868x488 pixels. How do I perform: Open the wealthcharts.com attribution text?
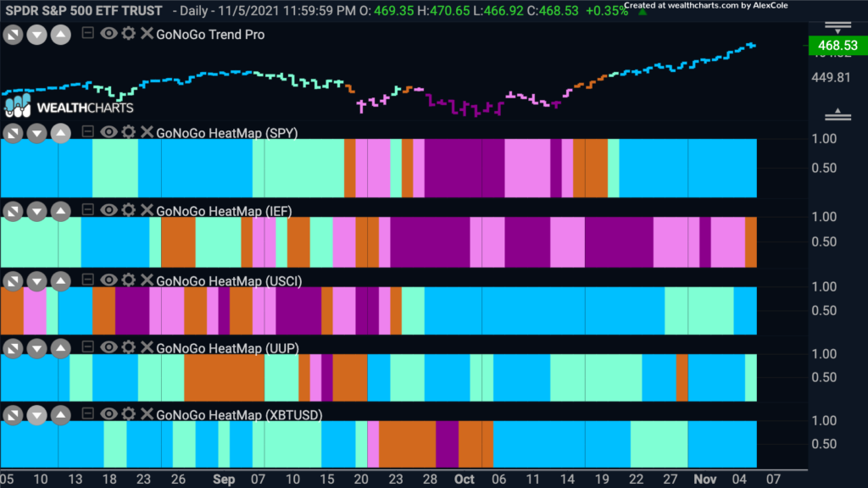(x=706, y=6)
